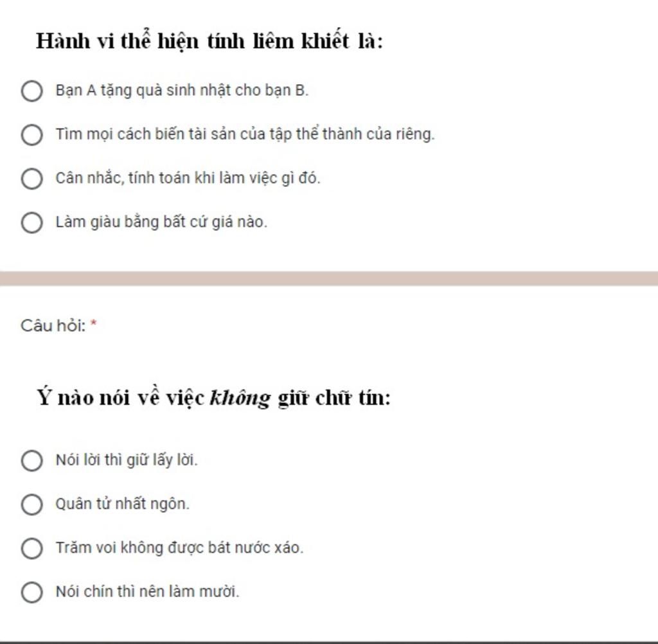Click the answer text 'Bạn A tặng quà sinh nhật cho bạn B.'
This screenshot has width=658, height=644.
(182, 91)
